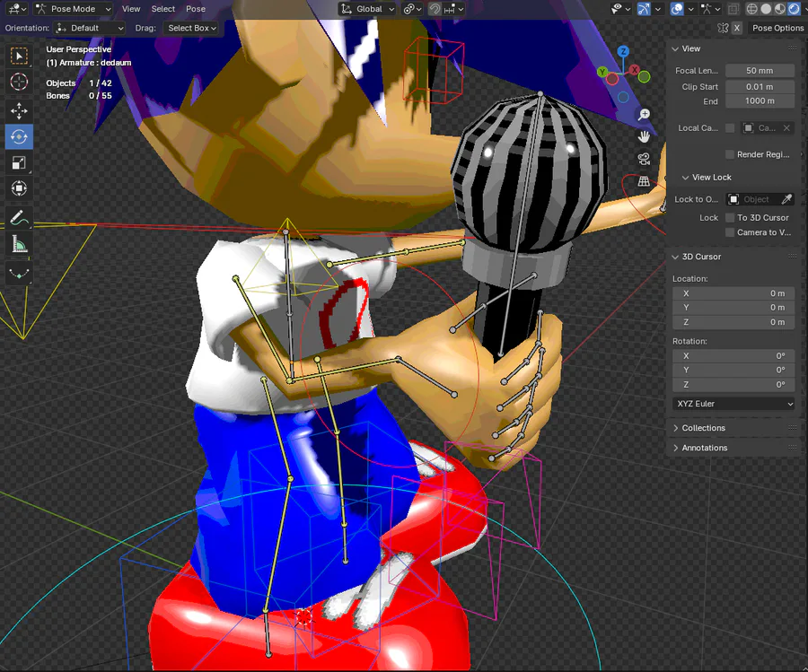The width and height of the screenshot is (808, 672).
Task: Switch perspective/orthographic grid icon
Action: pos(644,180)
